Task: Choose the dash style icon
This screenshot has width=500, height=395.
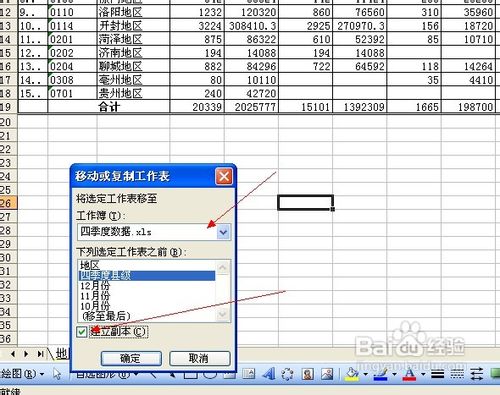Action: click(x=457, y=375)
